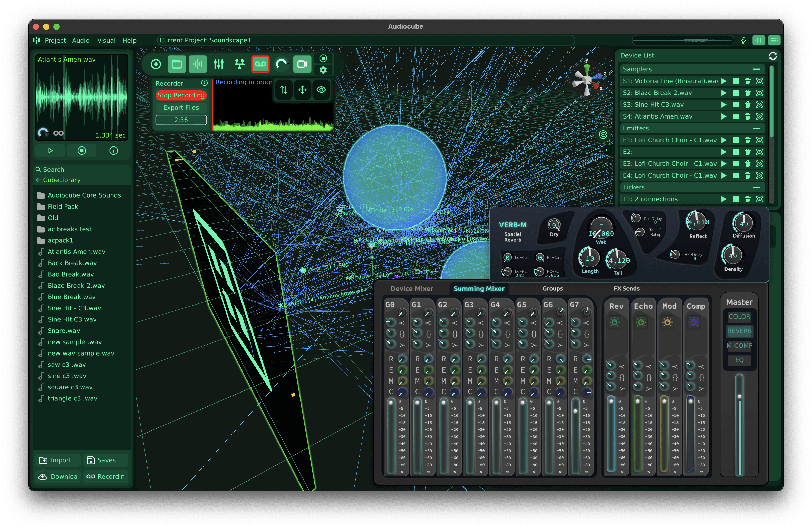Open the Audio menu
Viewport: 812px width, 529px height.
tap(81, 40)
